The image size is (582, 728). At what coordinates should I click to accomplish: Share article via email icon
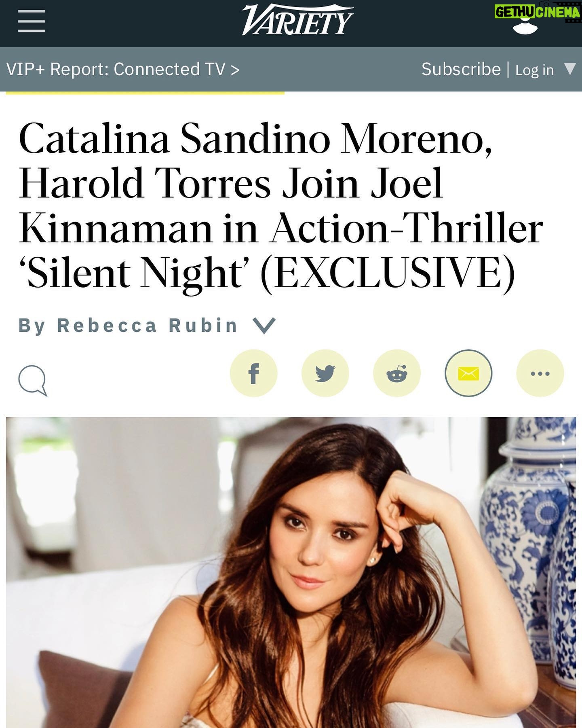click(x=468, y=373)
